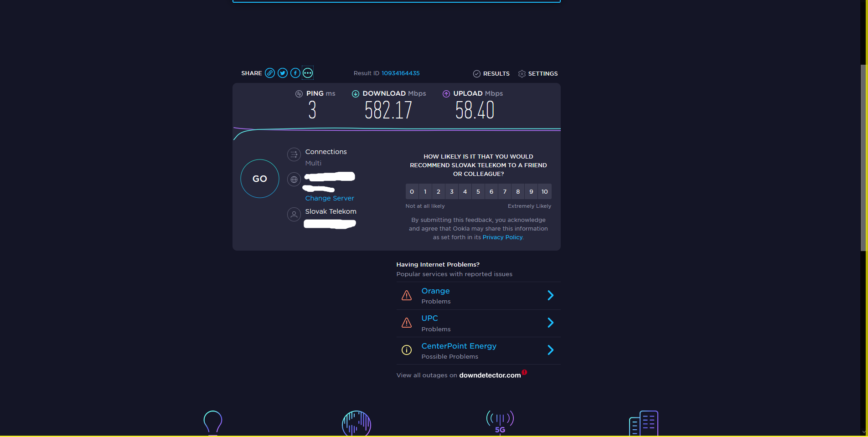
Task: Click the Connections mode icon
Action: click(x=294, y=154)
